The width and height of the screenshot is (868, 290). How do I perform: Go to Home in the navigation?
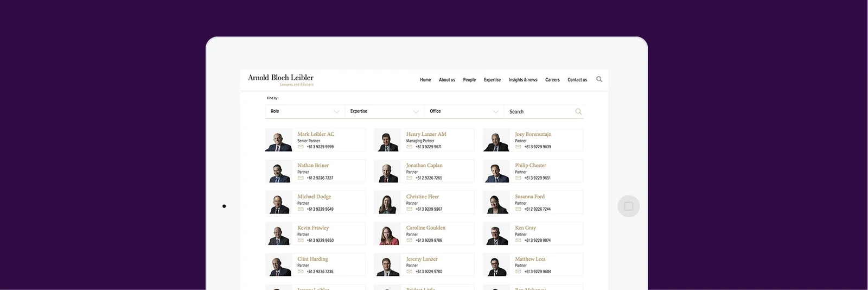click(x=425, y=80)
